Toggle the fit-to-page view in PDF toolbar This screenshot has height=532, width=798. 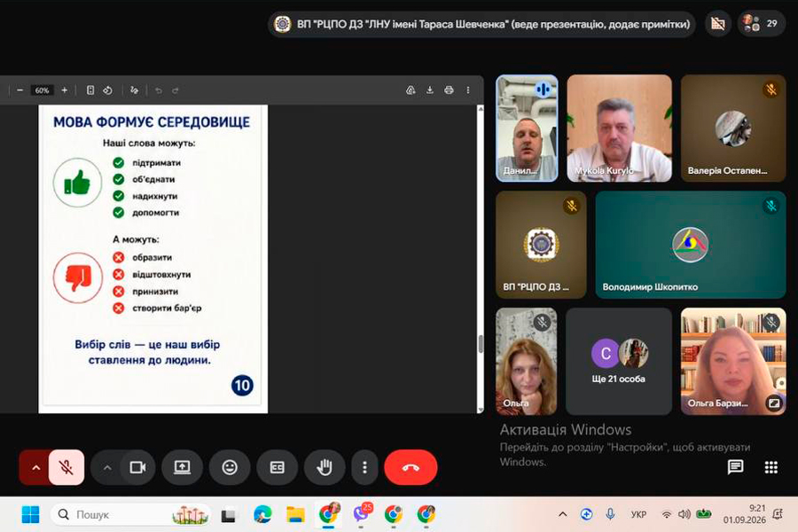pos(90,90)
